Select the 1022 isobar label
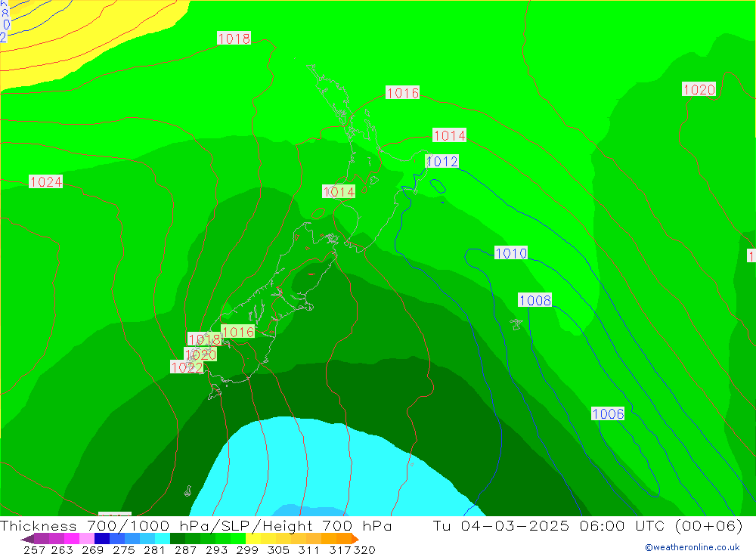 tap(187, 367)
